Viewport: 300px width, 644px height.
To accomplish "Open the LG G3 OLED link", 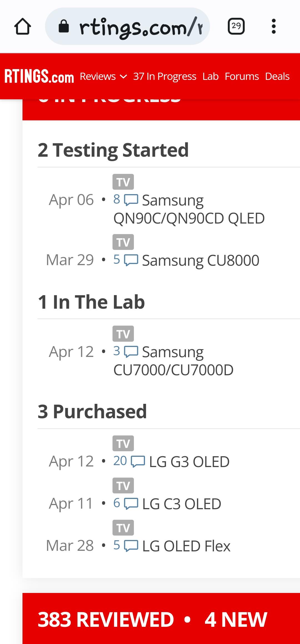I will 189,462.
